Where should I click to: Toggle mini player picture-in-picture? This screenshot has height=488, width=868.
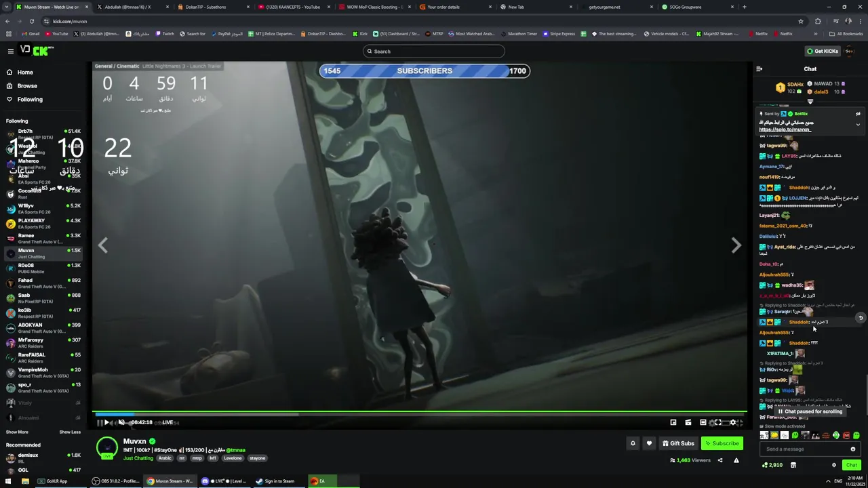pos(673,422)
